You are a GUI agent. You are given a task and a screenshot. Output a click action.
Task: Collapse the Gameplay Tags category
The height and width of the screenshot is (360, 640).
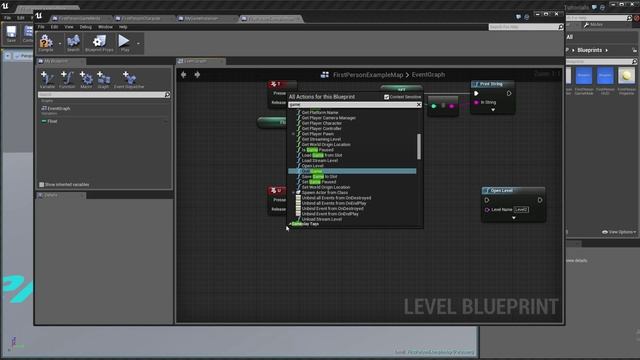[x=290, y=224]
